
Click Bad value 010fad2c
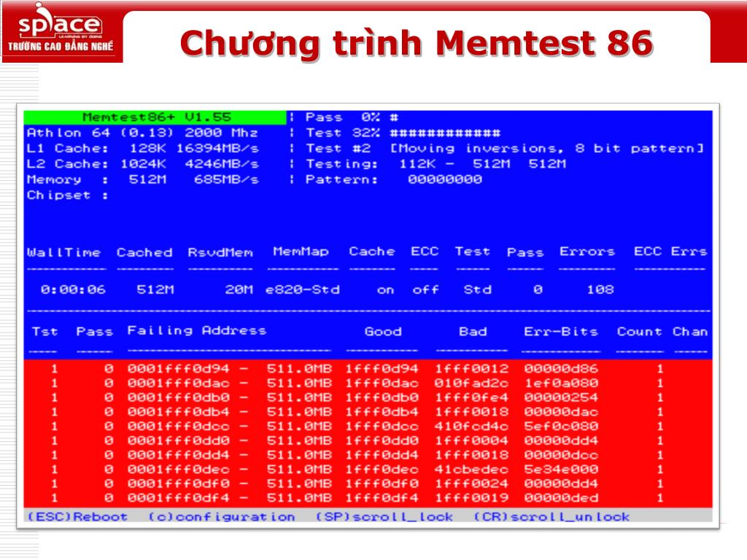click(x=471, y=383)
